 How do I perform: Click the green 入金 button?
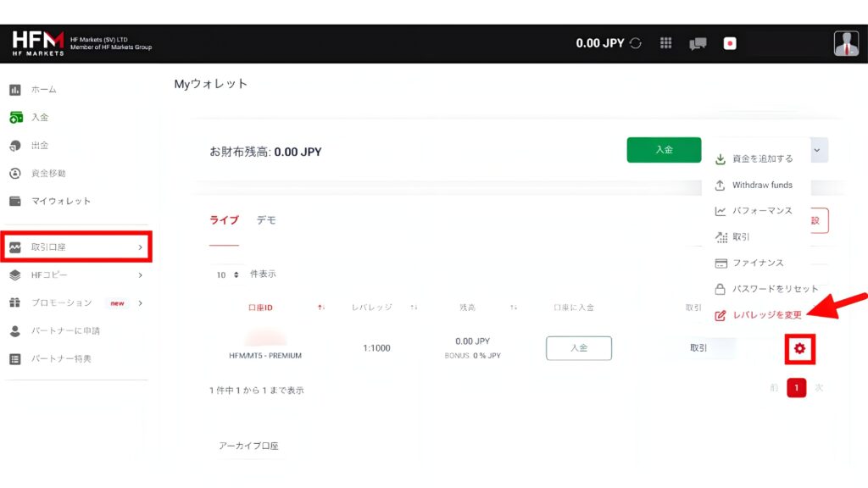[x=664, y=150]
